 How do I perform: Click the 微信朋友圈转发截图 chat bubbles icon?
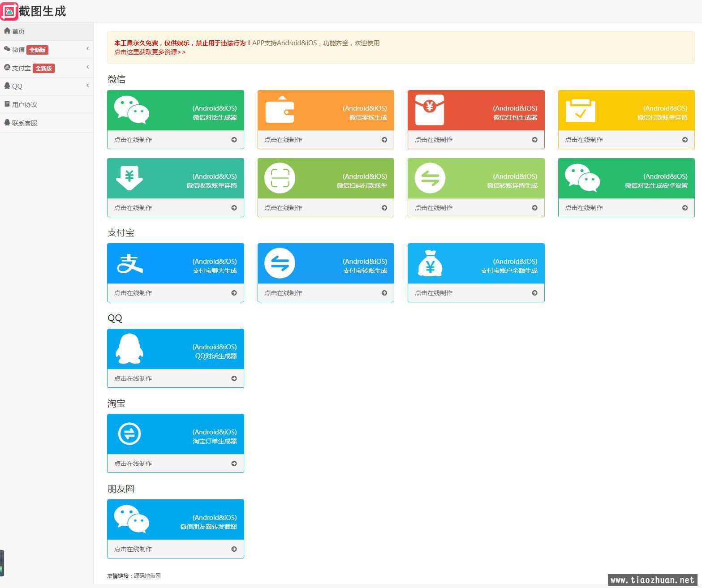pos(131,519)
